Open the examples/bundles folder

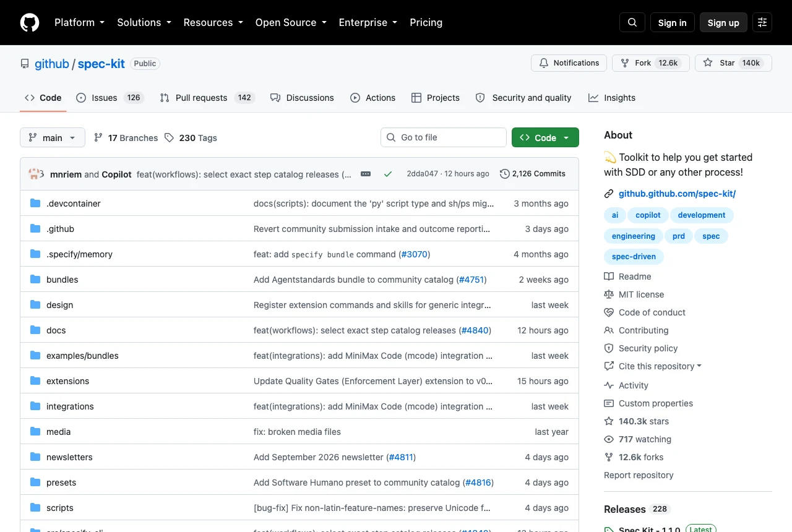(82, 356)
